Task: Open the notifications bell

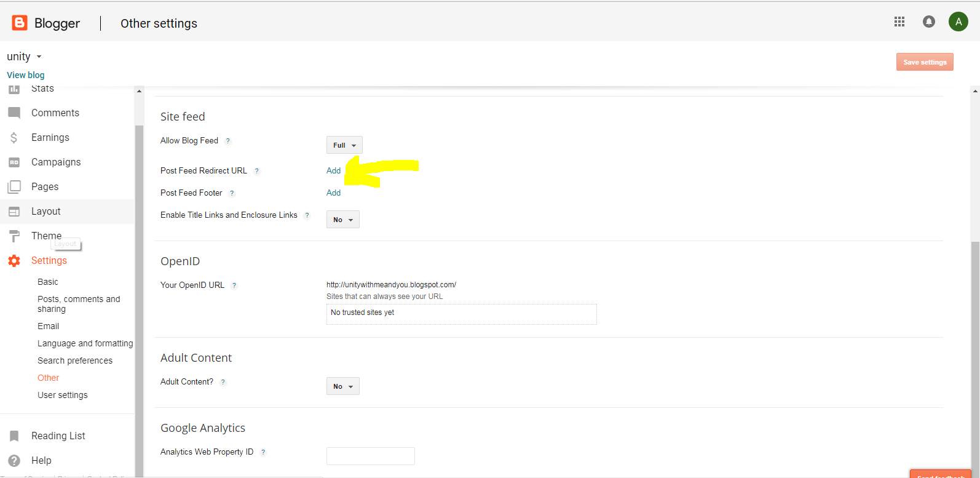Action: (x=928, y=22)
